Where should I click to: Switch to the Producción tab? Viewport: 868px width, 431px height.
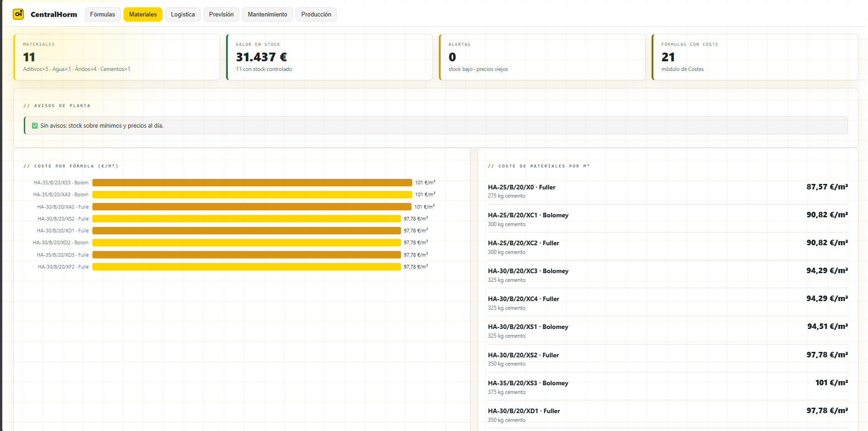click(x=316, y=15)
